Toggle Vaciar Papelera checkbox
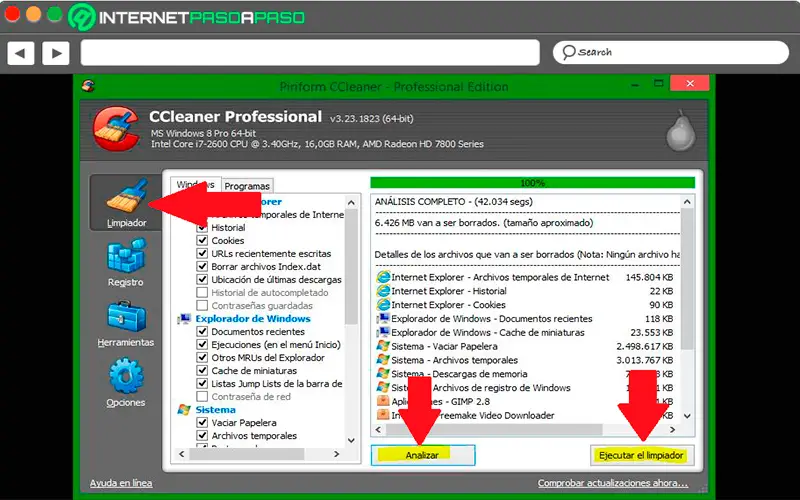Image resolution: width=800 pixels, height=500 pixels. 202,422
